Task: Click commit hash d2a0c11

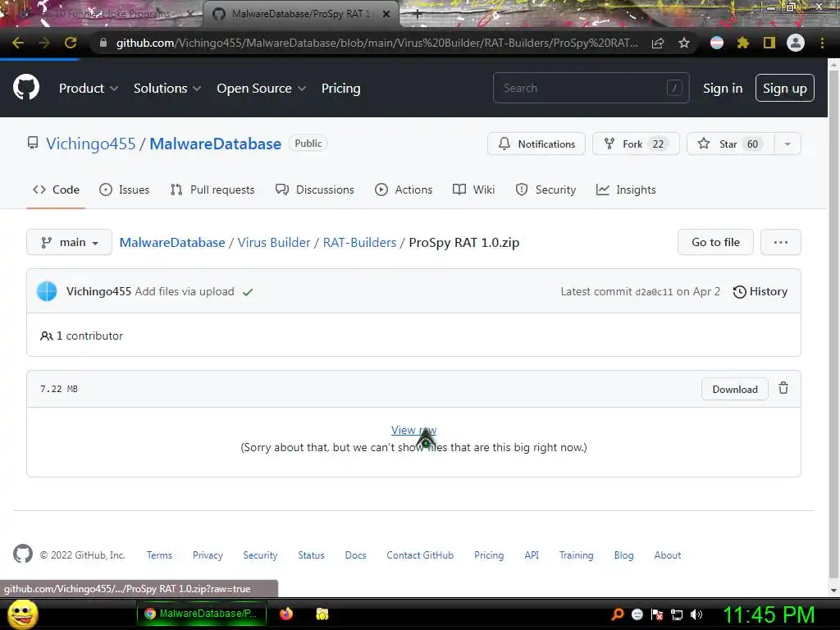Action: tap(654, 292)
